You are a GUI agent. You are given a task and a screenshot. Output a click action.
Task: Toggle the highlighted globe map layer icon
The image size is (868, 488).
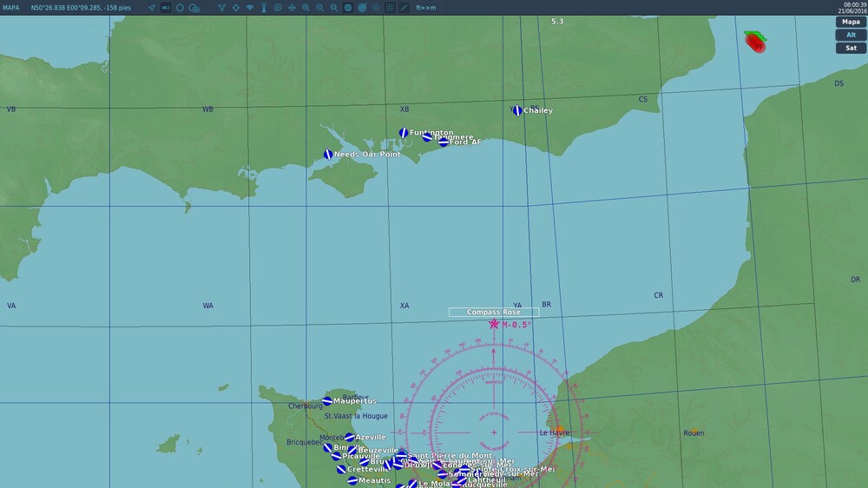[x=348, y=8]
